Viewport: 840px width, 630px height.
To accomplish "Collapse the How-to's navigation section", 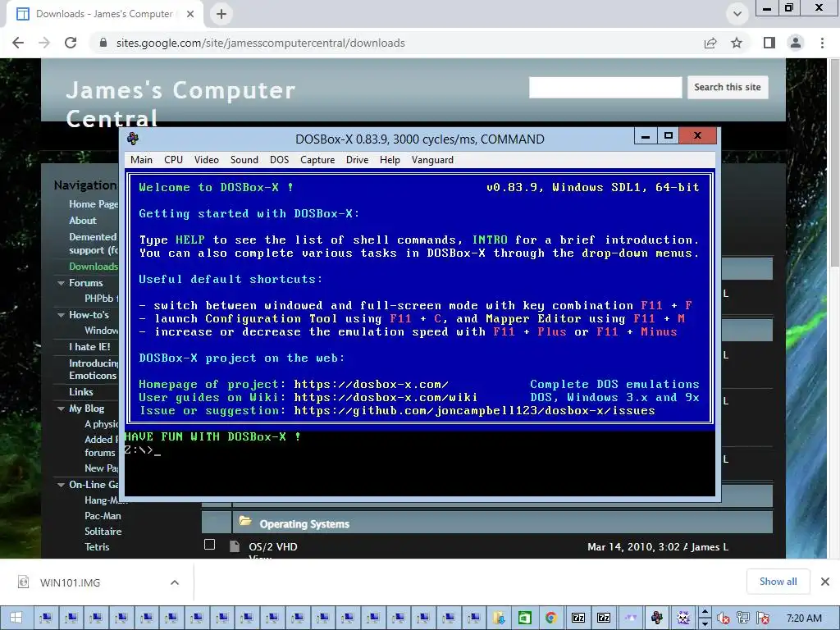I will 61,315.
